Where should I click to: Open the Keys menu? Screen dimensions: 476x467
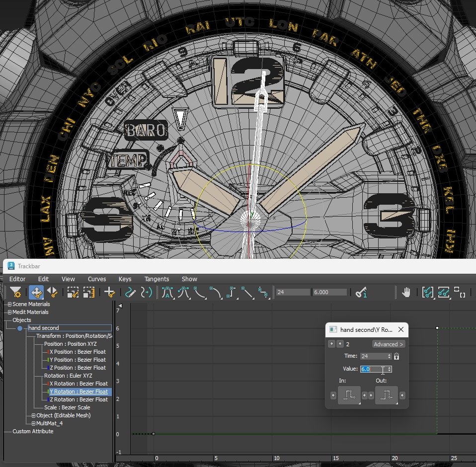[x=125, y=279]
